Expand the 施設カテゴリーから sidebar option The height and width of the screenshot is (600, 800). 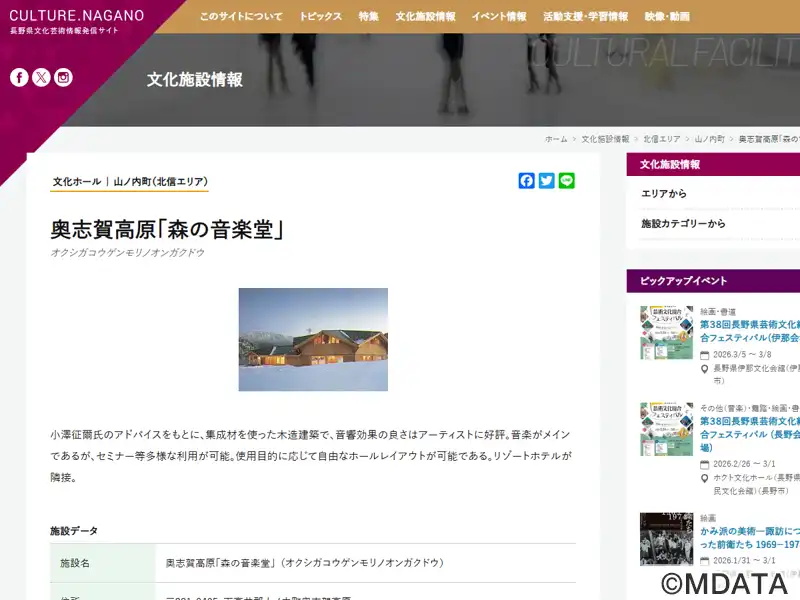click(x=683, y=224)
